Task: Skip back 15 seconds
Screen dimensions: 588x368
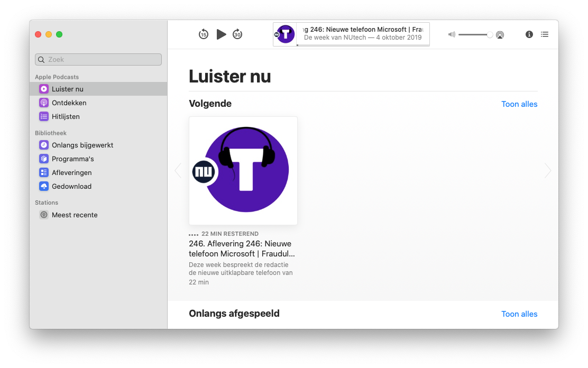Action: coord(204,34)
